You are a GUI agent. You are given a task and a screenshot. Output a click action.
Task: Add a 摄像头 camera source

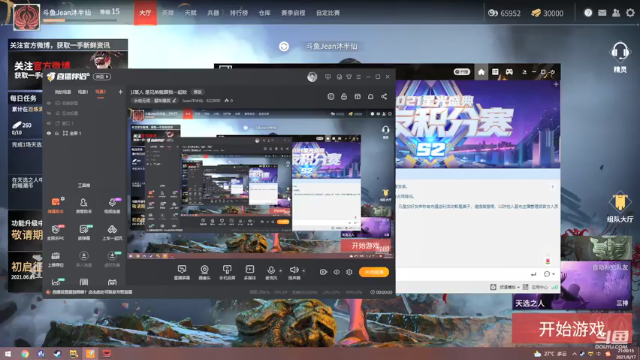click(204, 272)
